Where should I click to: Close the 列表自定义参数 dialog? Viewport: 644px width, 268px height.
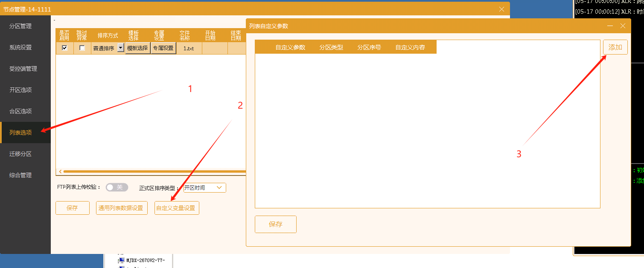point(623,26)
